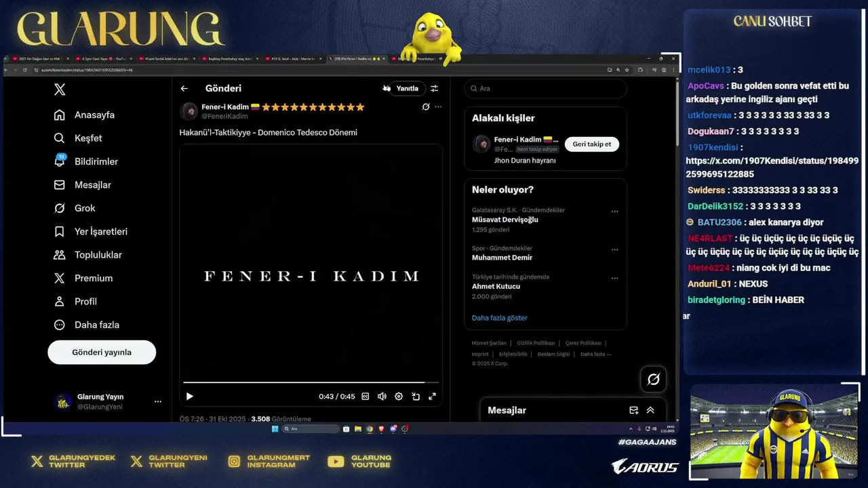Toggle picture-in-picture for video
This screenshot has width=868, height=488.
click(x=416, y=396)
